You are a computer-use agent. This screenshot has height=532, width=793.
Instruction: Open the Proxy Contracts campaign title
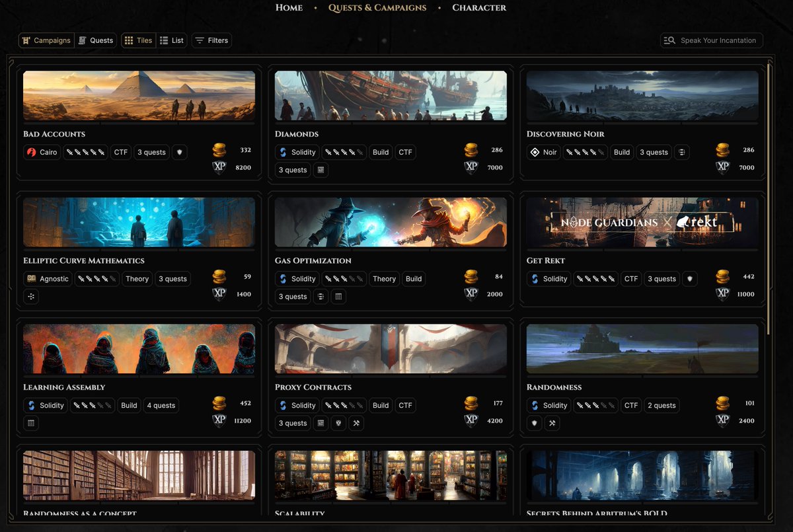[x=313, y=387]
